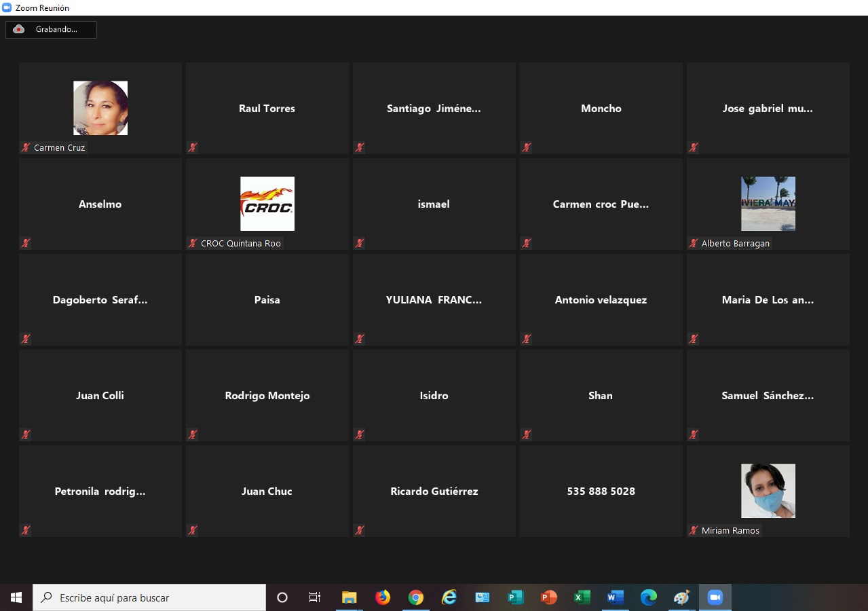Click the Windows taskbar search box
Screen dimensions: 868x611
click(149, 597)
